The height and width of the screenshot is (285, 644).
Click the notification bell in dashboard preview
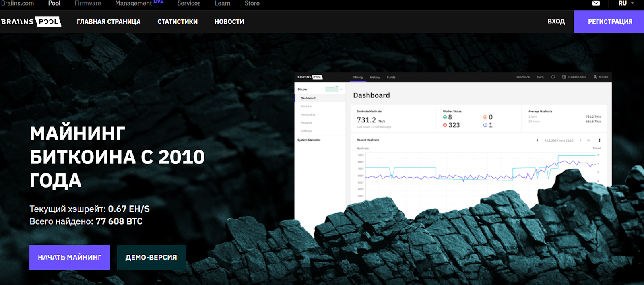[x=553, y=77]
